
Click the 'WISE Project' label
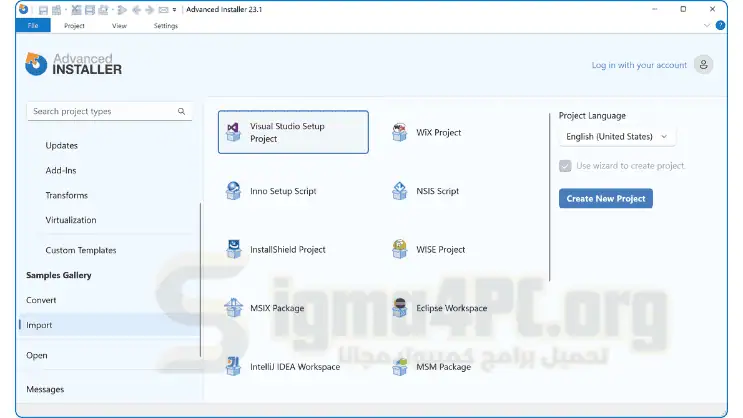[x=440, y=249]
